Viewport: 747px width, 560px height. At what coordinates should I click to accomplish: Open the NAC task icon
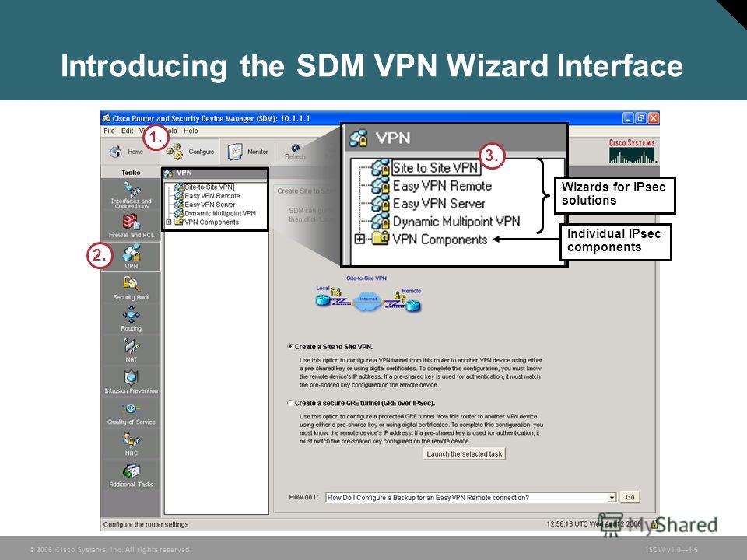[x=131, y=444]
